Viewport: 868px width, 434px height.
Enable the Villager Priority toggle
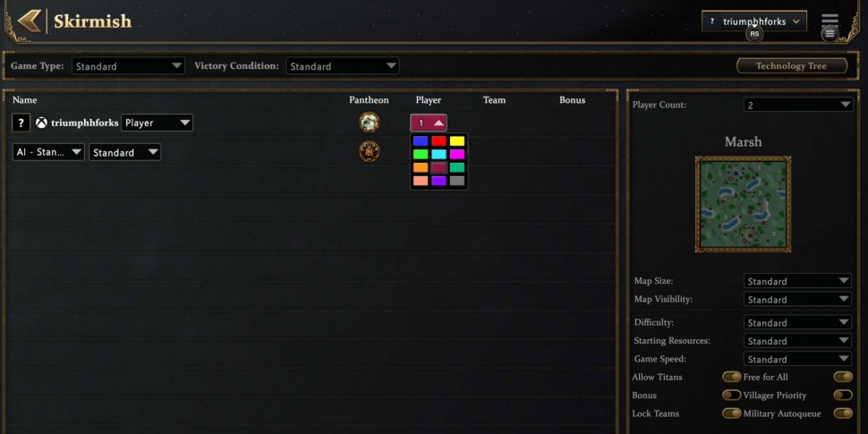tap(843, 396)
